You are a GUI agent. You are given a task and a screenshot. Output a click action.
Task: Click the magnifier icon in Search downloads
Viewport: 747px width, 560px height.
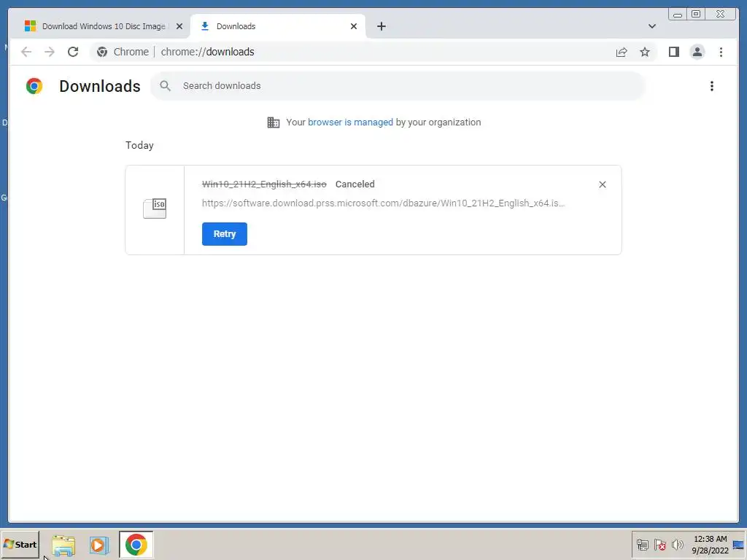coord(166,86)
